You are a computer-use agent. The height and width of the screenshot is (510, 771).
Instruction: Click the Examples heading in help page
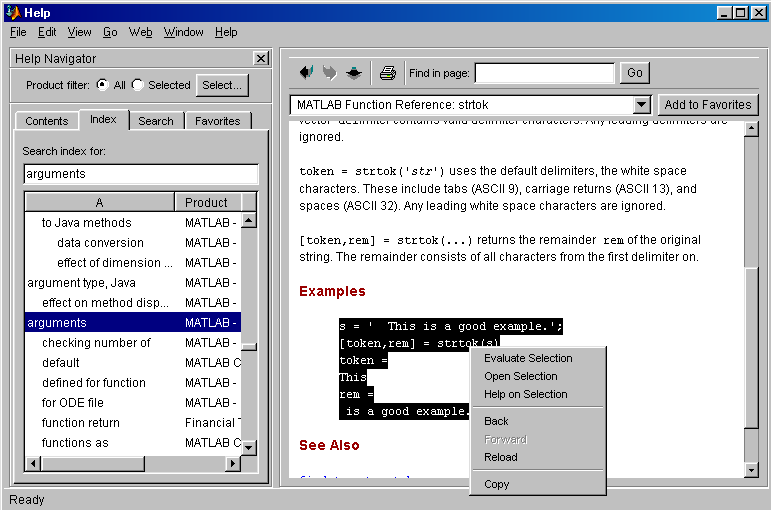(x=332, y=291)
